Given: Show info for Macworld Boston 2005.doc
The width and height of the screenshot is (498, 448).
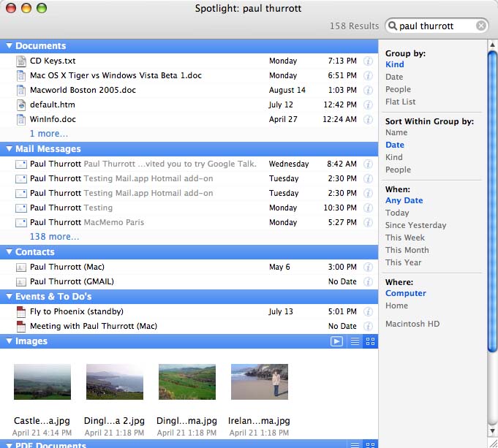Looking at the screenshot, I should click(x=368, y=90).
